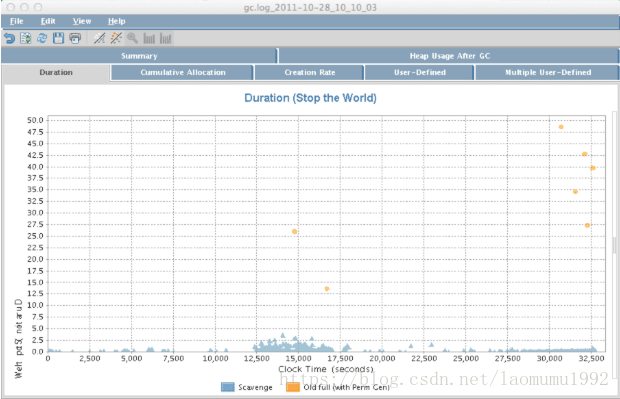Click the vertical scrollbar beside the chart
Viewport: 620px width, 399px height.
615,245
